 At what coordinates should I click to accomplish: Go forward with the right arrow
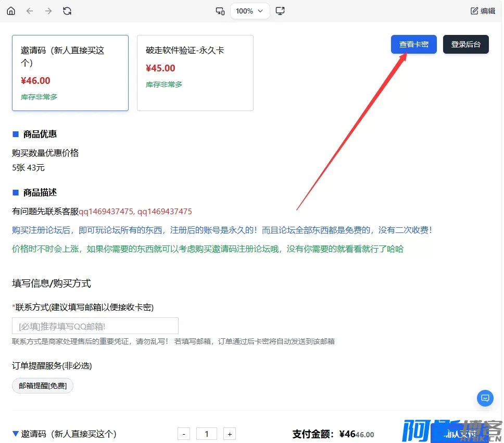(48, 11)
